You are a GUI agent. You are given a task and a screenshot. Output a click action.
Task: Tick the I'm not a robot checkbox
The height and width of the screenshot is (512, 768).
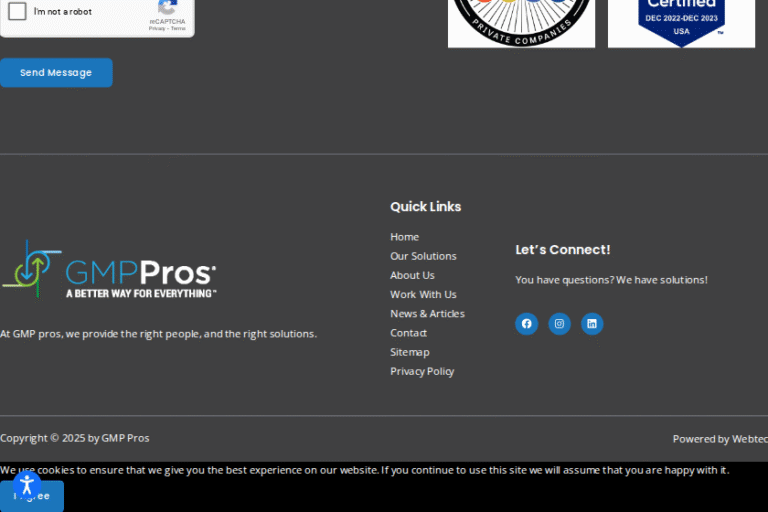18,12
